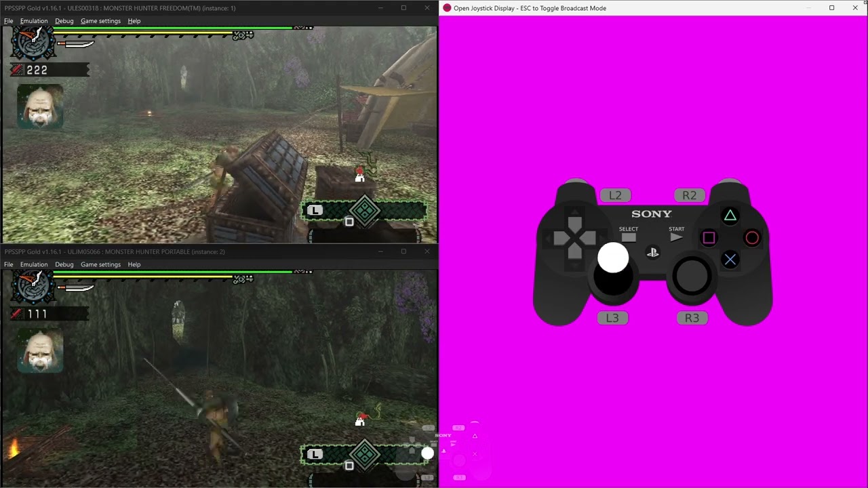Open File menu in Monster Hunter Portable window

(x=9, y=264)
